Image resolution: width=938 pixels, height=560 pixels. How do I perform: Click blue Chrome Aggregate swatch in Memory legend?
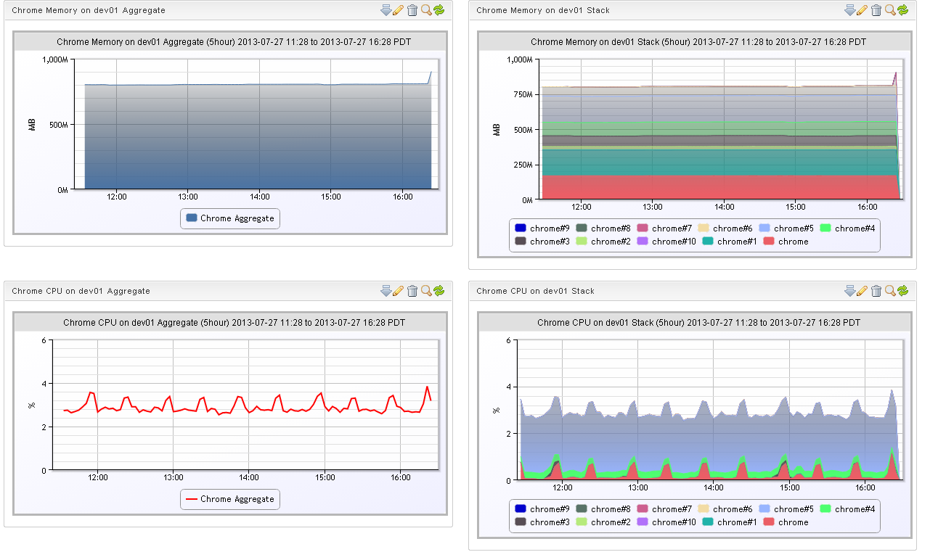pos(192,218)
